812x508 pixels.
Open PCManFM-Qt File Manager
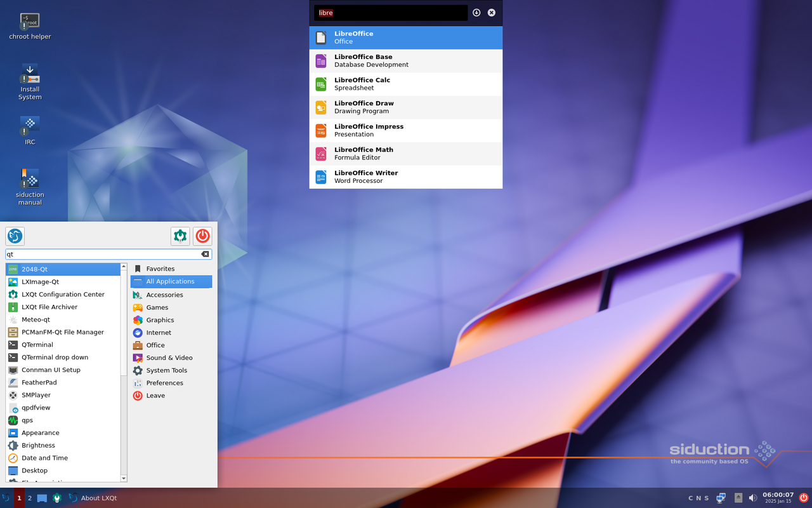click(x=63, y=332)
